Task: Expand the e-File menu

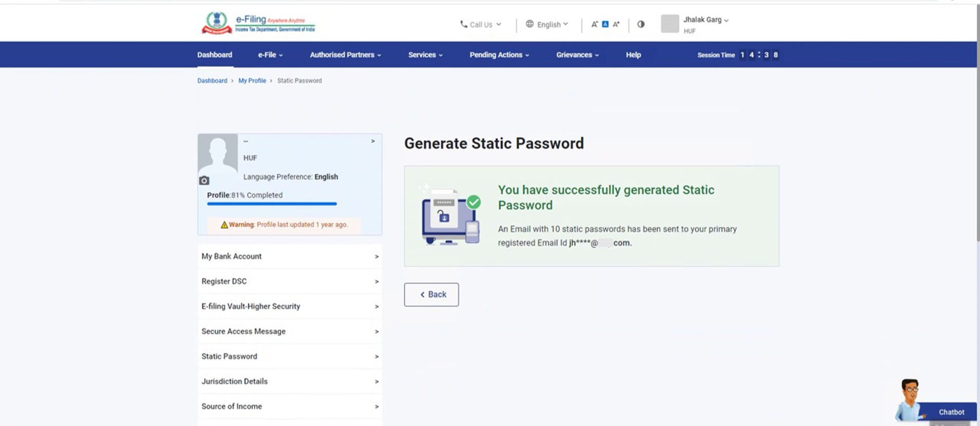Action: (x=270, y=55)
